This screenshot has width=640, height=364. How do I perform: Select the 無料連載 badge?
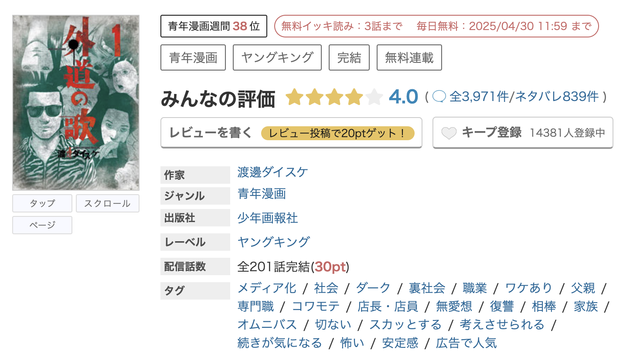tap(409, 57)
